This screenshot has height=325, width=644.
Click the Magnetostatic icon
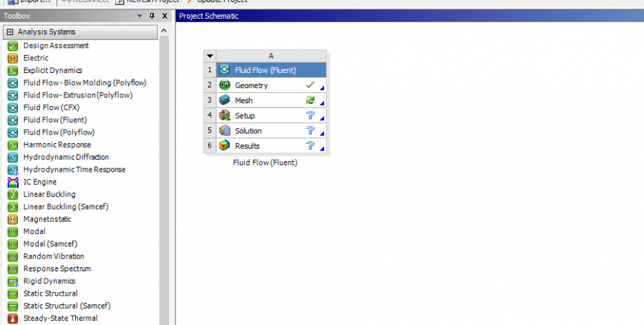(13, 219)
